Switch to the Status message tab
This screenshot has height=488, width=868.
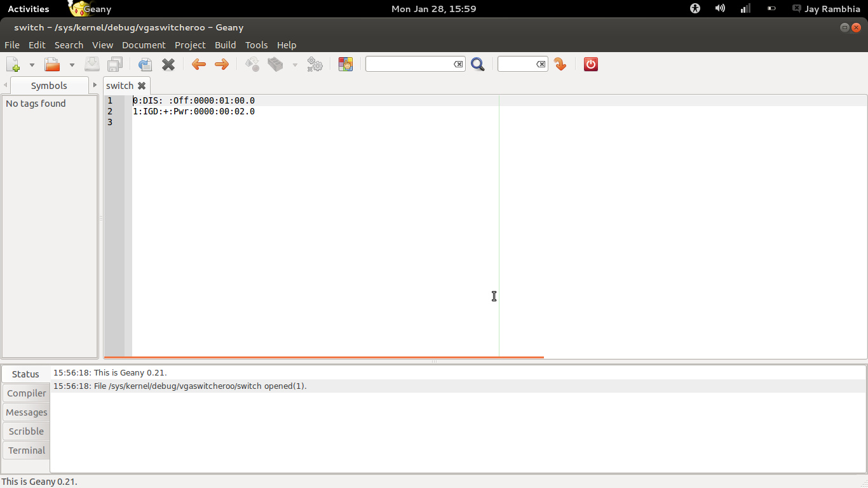(x=25, y=374)
